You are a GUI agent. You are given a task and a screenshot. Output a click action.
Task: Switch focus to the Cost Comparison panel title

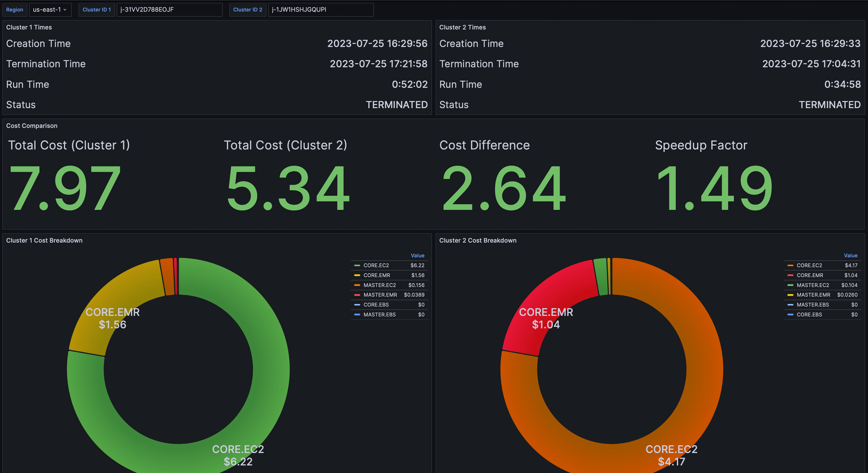point(32,126)
